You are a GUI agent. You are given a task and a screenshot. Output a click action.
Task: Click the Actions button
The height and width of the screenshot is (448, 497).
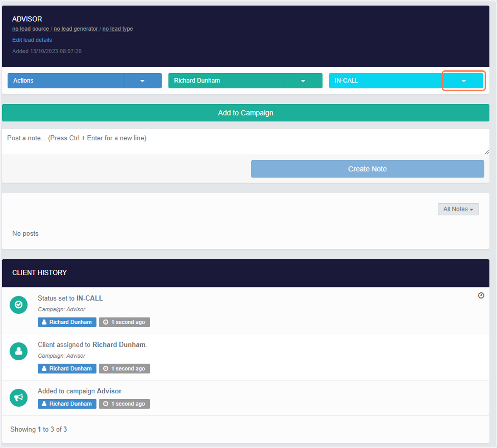point(65,81)
